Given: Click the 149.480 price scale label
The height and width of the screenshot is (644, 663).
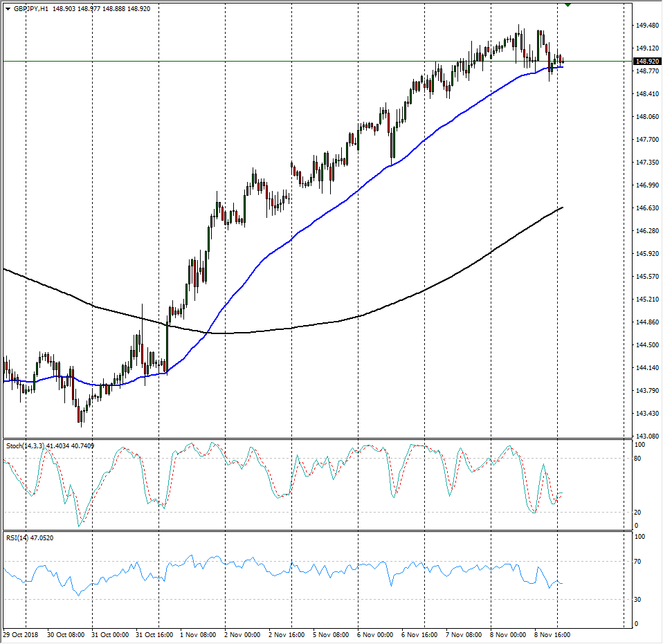Looking at the screenshot, I should (646, 26).
